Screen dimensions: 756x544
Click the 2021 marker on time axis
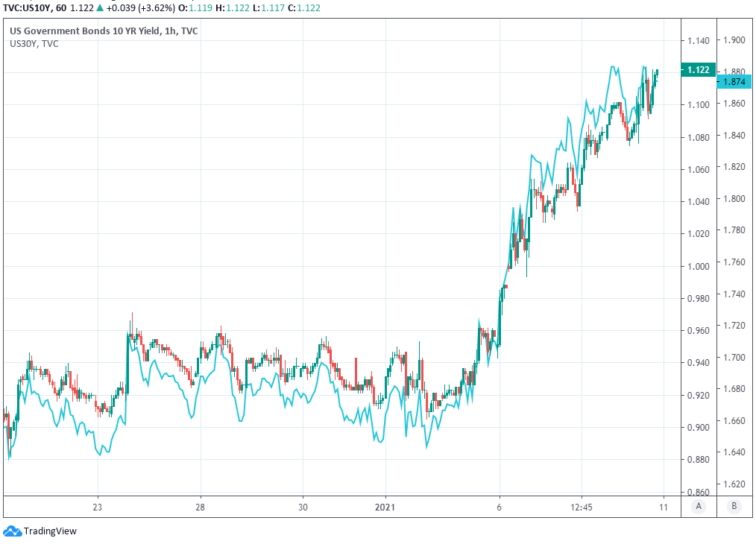pos(385,507)
